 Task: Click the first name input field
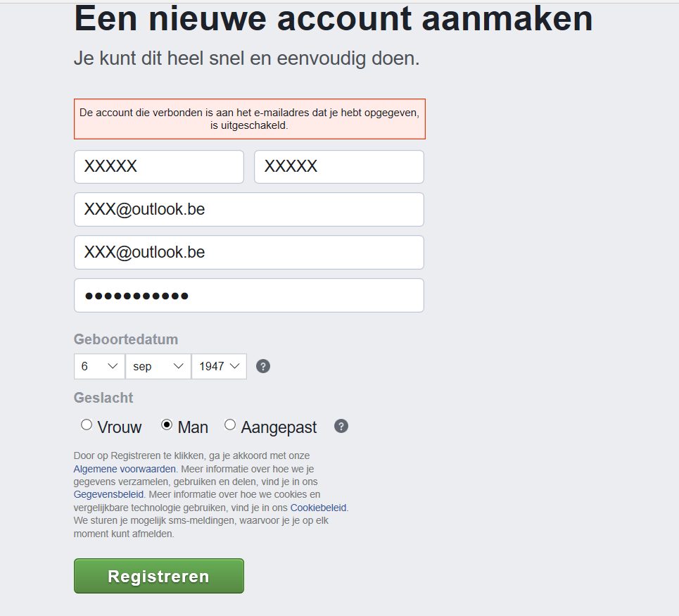click(x=159, y=167)
